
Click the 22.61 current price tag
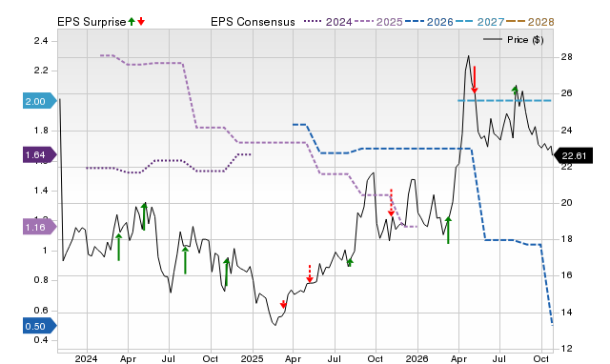(573, 155)
